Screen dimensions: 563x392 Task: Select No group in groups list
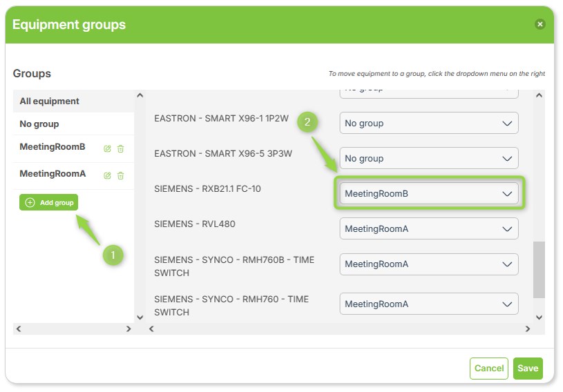[73, 124]
